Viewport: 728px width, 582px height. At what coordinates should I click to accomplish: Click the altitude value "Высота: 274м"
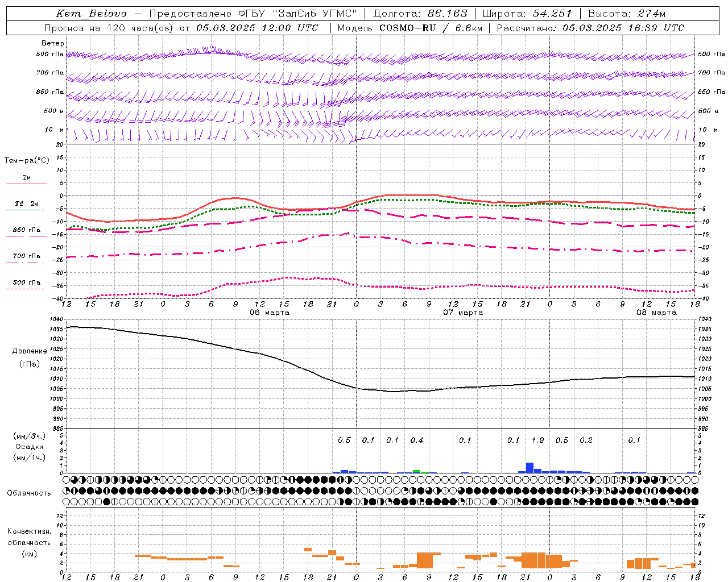[627, 14]
